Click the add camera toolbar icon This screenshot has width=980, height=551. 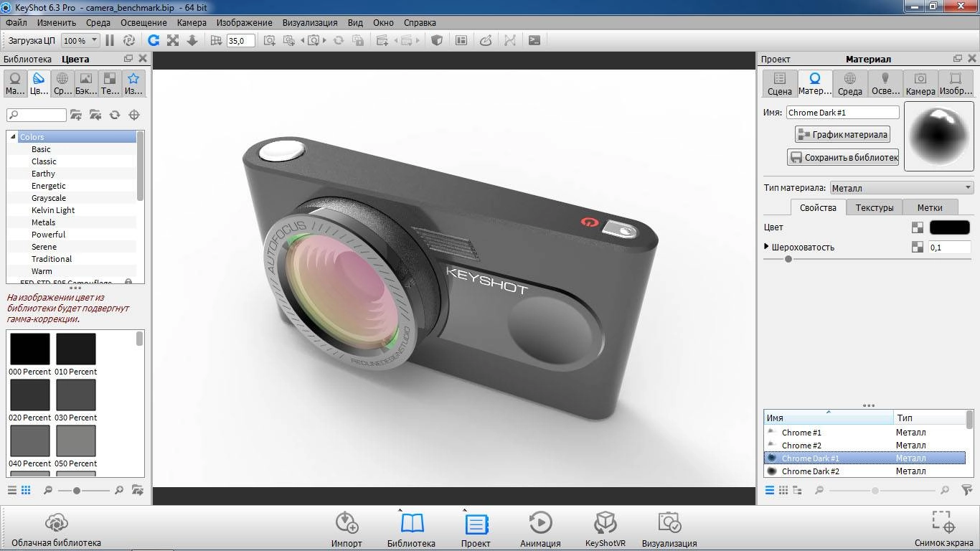coord(269,41)
